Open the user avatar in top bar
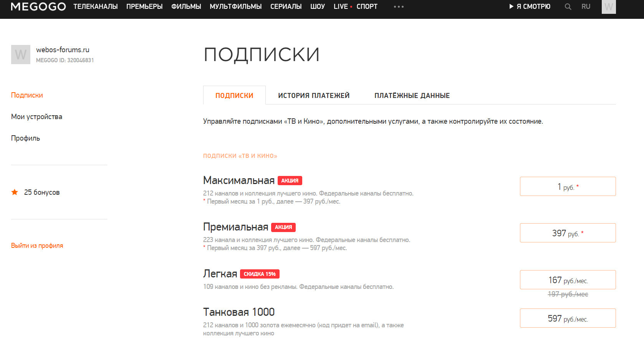The height and width of the screenshot is (340, 644). pyautogui.click(x=609, y=7)
